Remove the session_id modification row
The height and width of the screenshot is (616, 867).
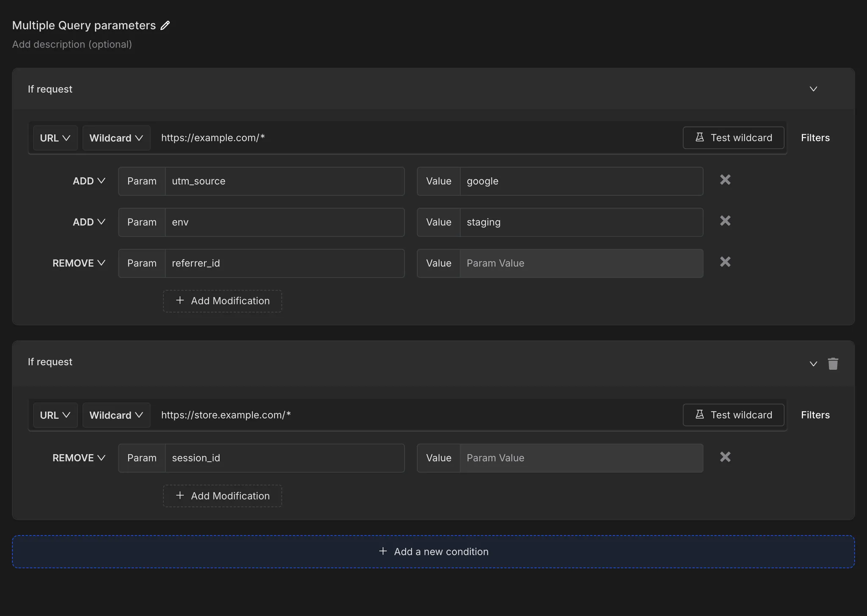click(x=725, y=457)
